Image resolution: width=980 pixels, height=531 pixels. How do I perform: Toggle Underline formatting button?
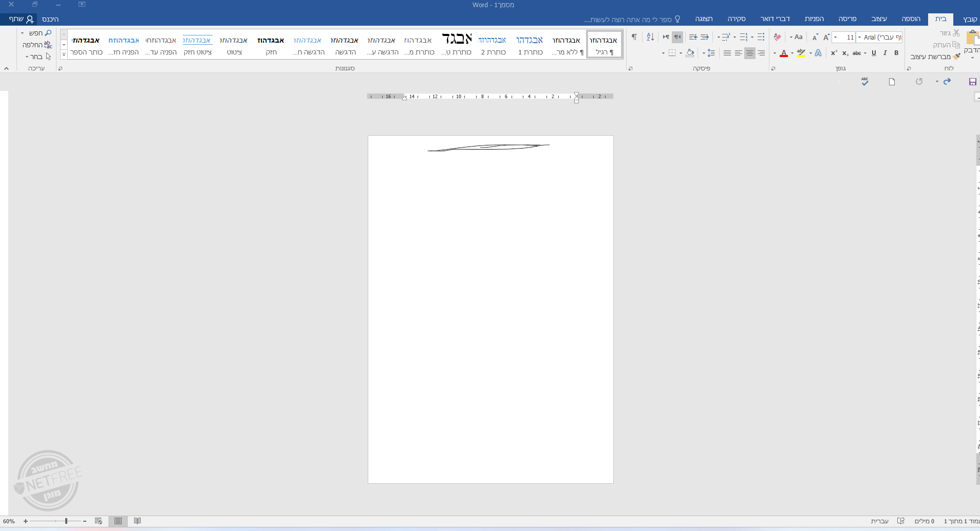click(x=874, y=53)
